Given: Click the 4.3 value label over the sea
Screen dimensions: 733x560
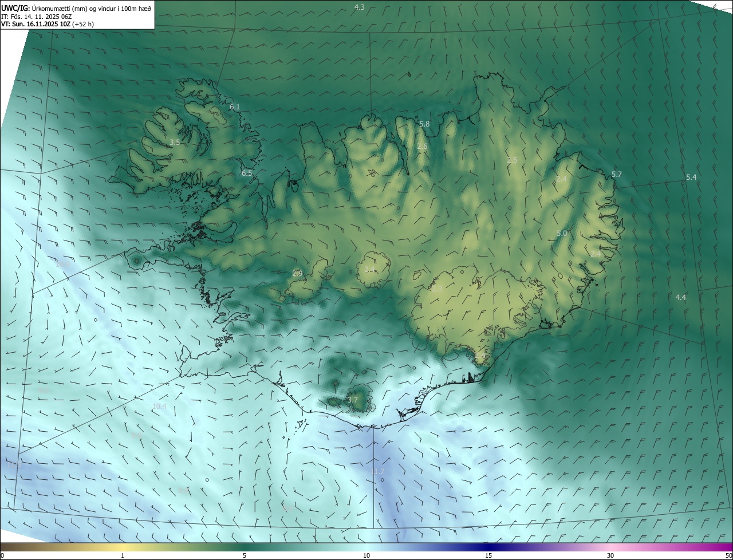Looking at the screenshot, I should (x=360, y=7).
